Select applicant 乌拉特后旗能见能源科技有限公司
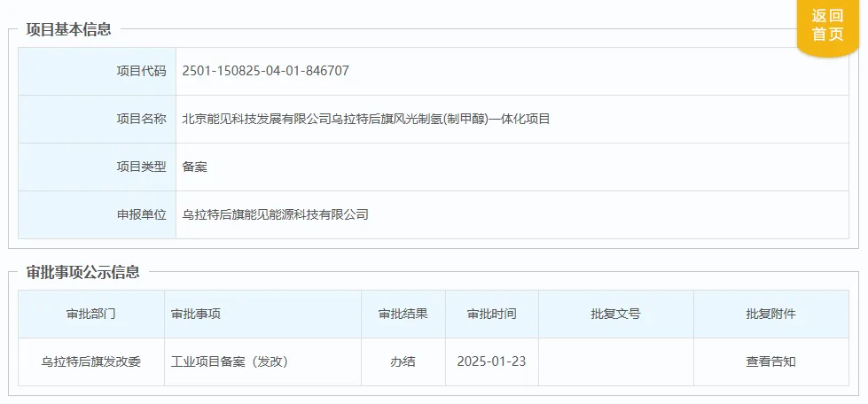This screenshot has height=404, width=868. [275, 214]
